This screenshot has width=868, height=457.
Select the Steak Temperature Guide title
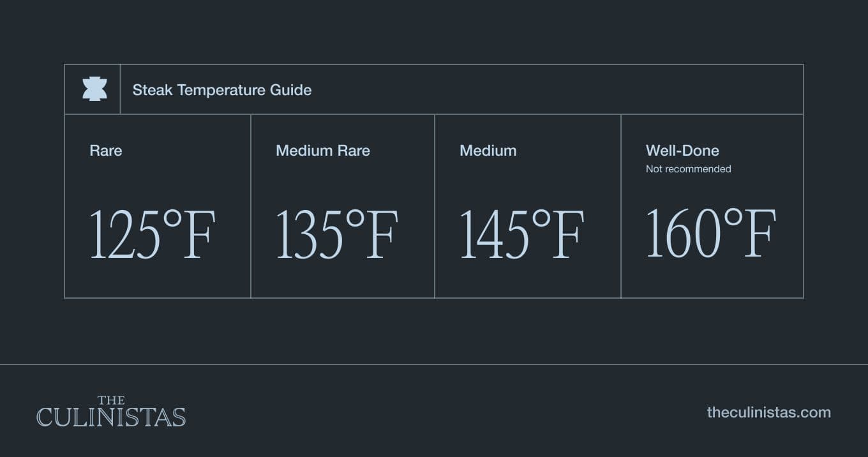pyautogui.click(x=221, y=90)
